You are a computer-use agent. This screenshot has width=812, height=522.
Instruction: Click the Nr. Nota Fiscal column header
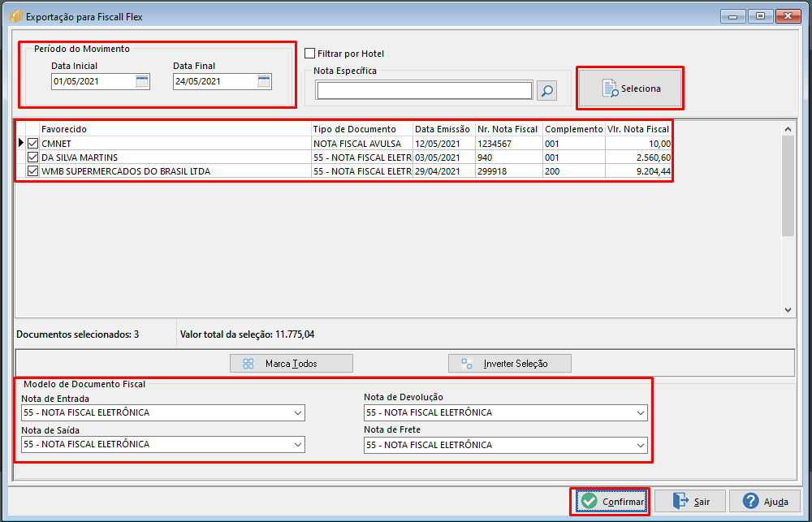pyautogui.click(x=508, y=129)
